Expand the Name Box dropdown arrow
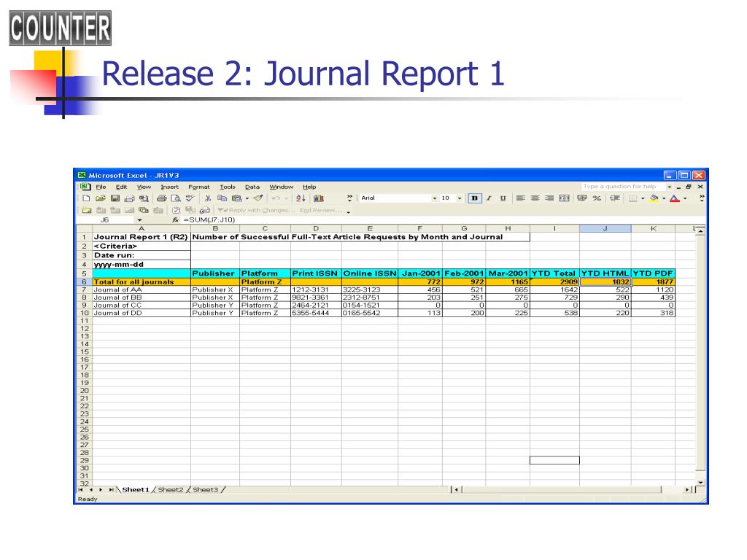 pos(139,220)
